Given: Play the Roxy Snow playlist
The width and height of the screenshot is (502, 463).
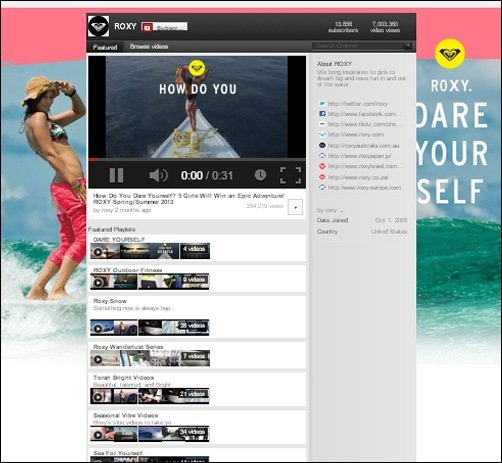Looking at the screenshot, I should (x=98, y=328).
